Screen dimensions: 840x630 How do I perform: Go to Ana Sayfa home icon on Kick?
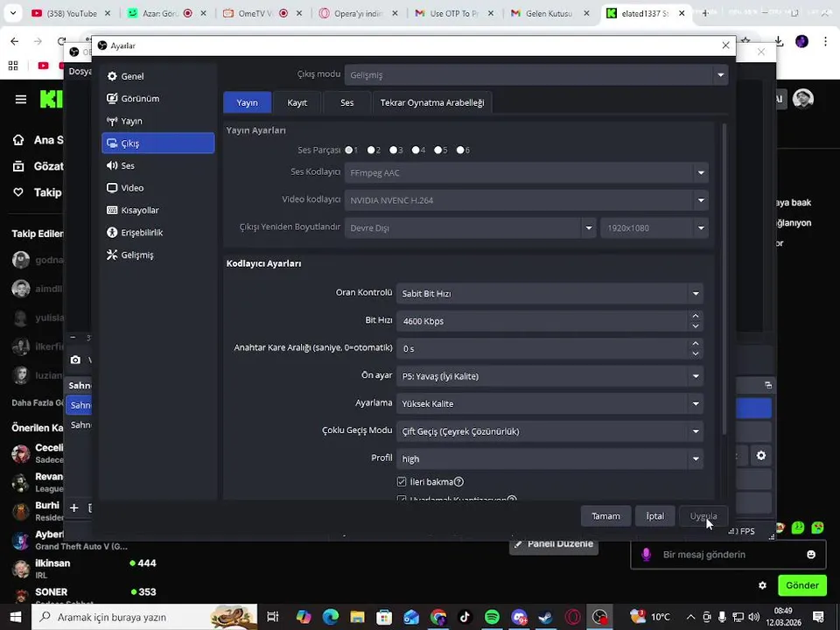click(18, 140)
